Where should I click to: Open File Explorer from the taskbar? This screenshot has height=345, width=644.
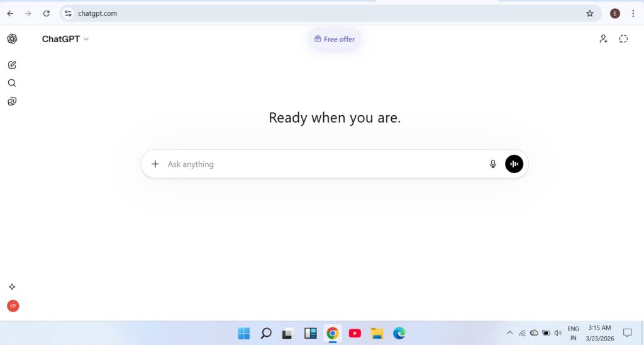[x=377, y=333]
